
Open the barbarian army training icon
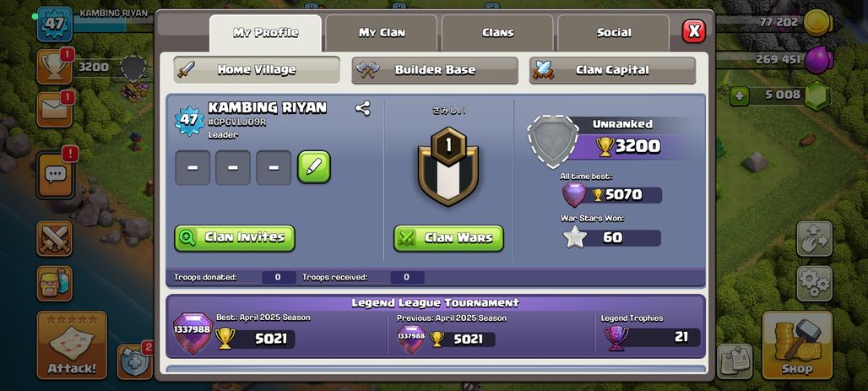(x=54, y=284)
